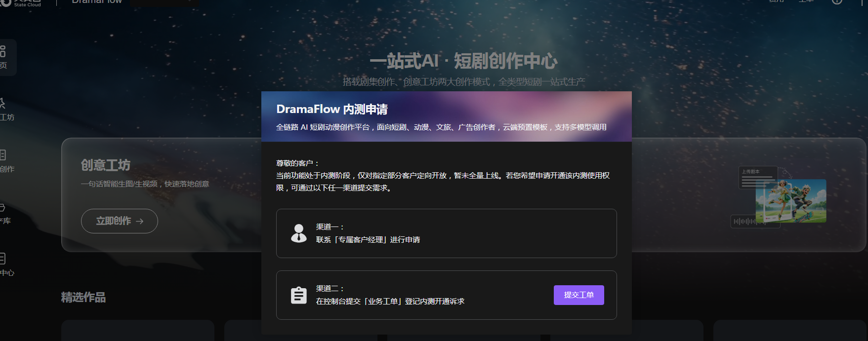Click the greeting 尊敬的客户：

[x=298, y=163]
